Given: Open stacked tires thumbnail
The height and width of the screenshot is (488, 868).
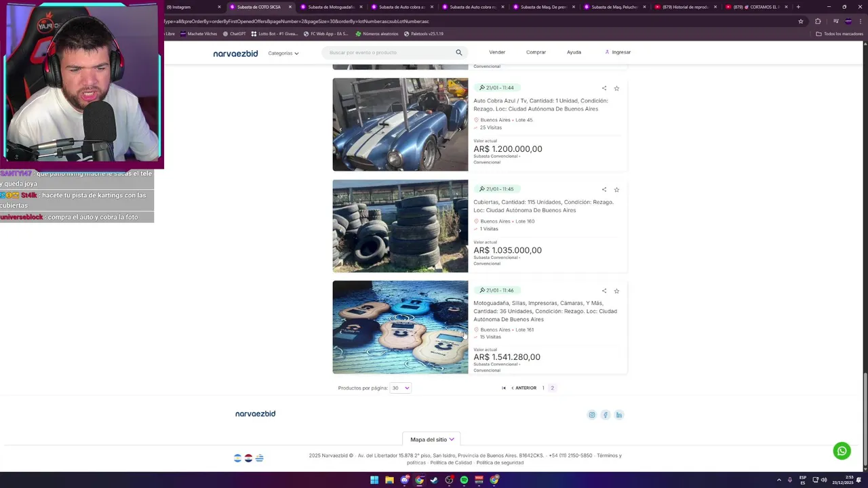Looking at the screenshot, I should tap(400, 226).
